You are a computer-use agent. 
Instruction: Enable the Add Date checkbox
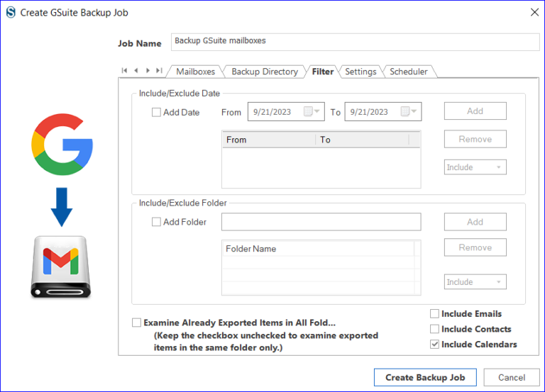click(x=156, y=113)
